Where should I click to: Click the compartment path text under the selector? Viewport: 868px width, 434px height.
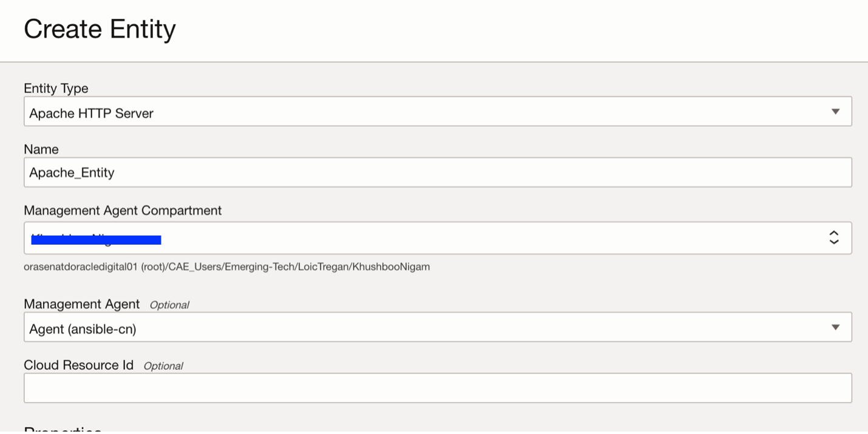tap(226, 266)
